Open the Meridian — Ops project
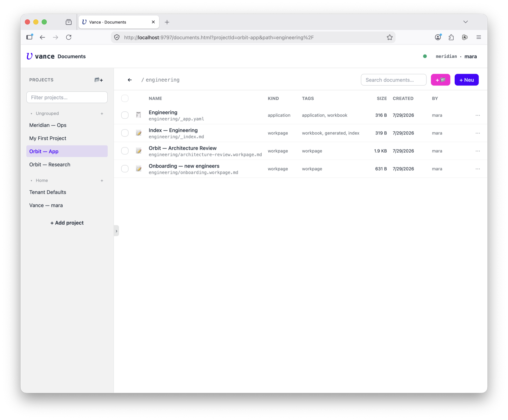 click(x=67, y=125)
